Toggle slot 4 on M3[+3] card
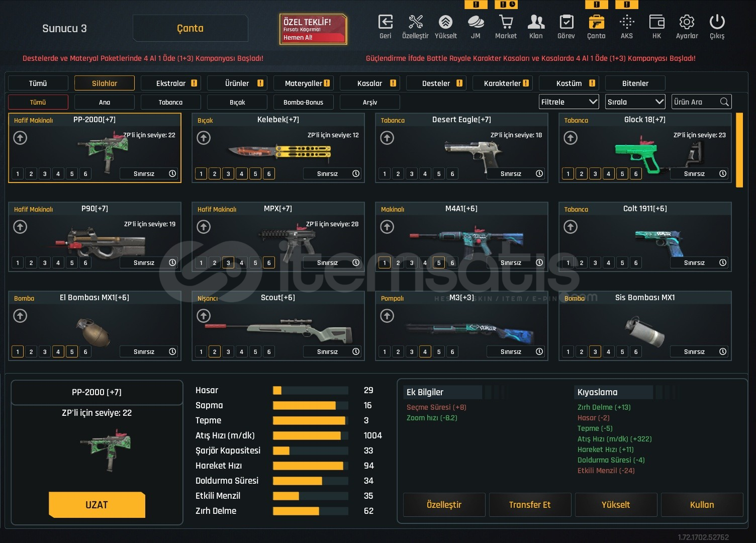Screen dimensions: 756x543 [x=425, y=352]
